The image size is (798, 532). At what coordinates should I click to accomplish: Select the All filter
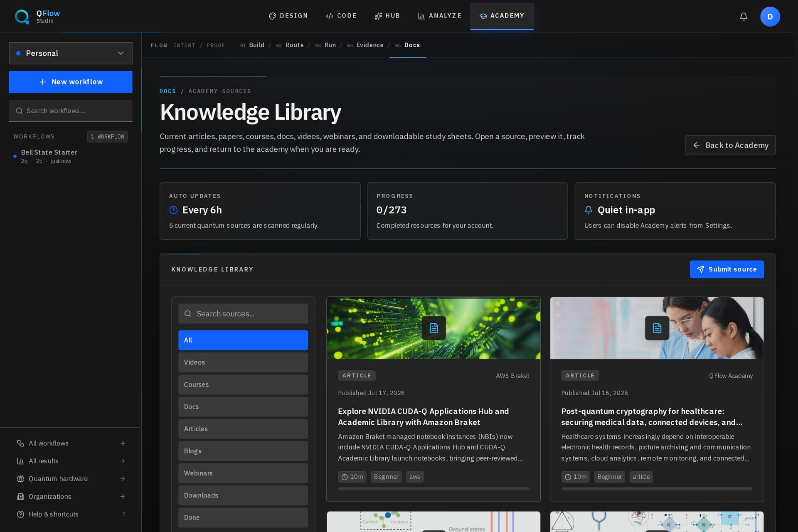click(243, 340)
